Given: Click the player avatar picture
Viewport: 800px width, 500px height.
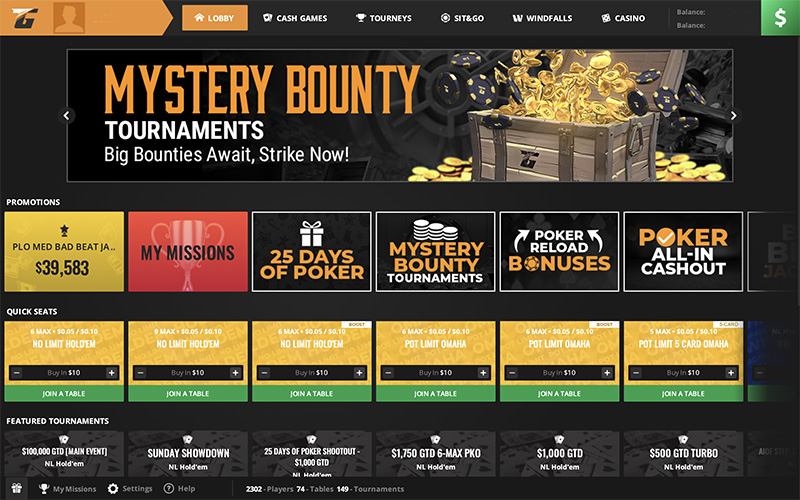Looking at the screenshot, I should tap(69, 17).
